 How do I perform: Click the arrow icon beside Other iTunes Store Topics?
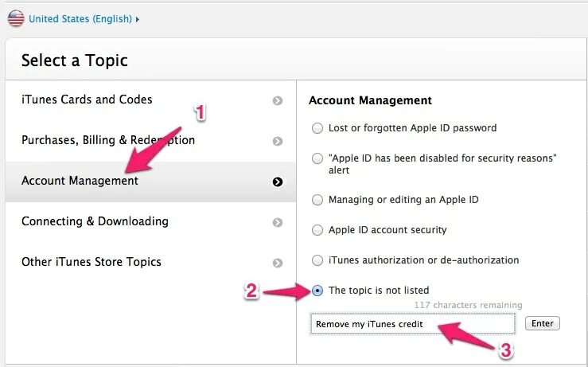pyautogui.click(x=278, y=263)
